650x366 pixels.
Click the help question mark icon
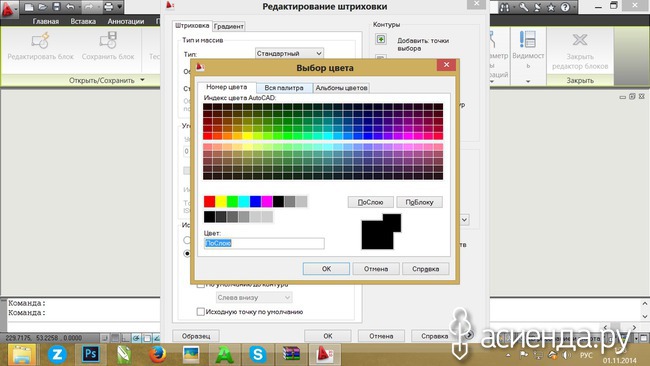[565, 7]
